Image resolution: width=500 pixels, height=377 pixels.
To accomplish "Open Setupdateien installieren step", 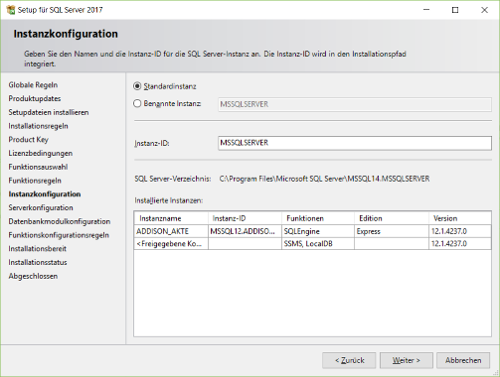I will coord(49,112).
